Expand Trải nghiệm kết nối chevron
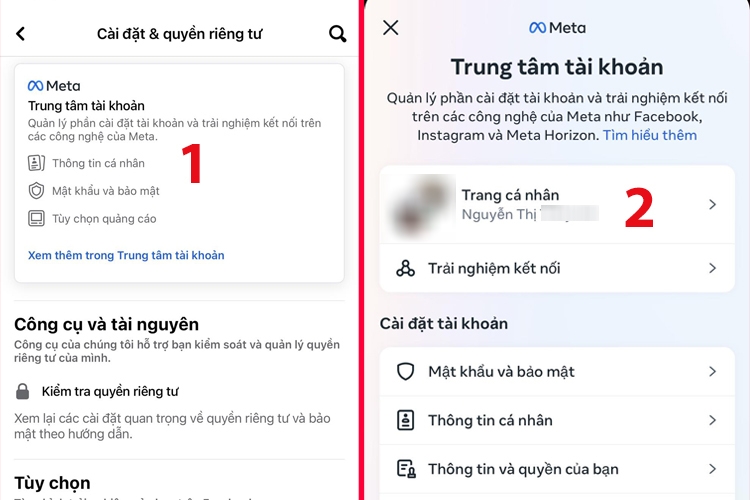The height and width of the screenshot is (500, 750). click(x=712, y=268)
